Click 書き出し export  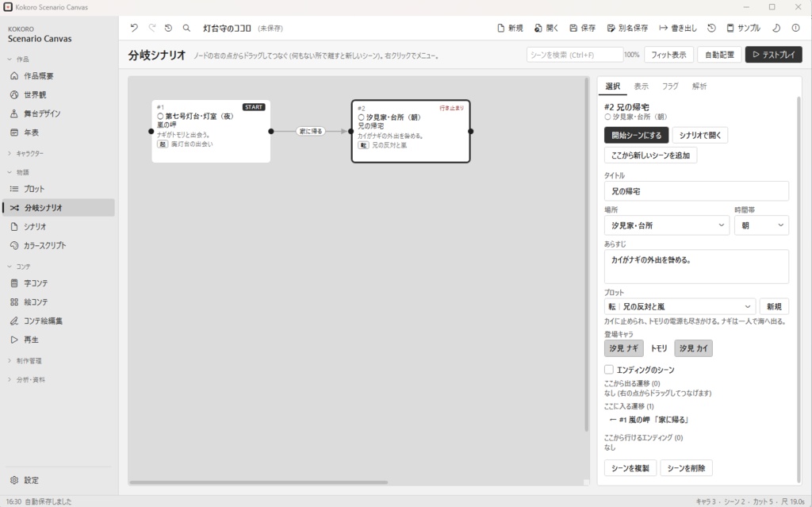(678, 28)
